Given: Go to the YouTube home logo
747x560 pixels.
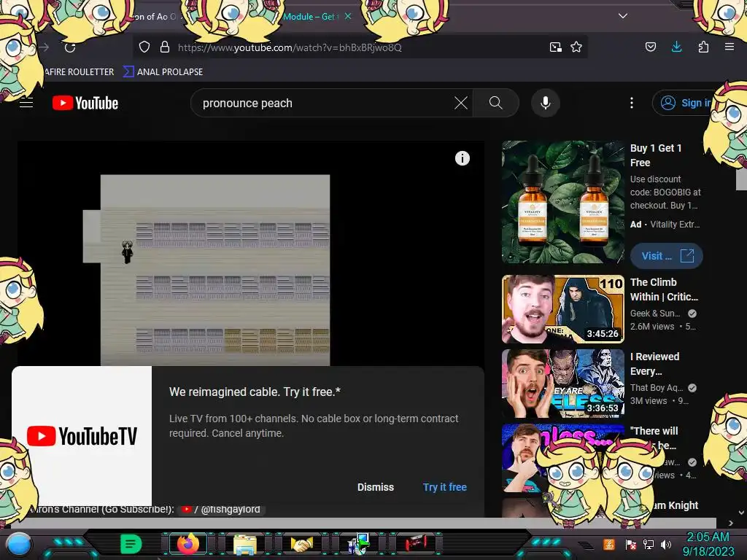Looking at the screenshot, I should 85,103.
